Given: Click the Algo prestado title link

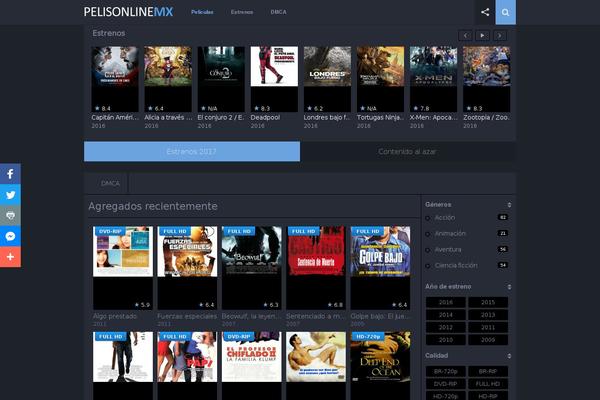Looking at the screenshot, I should click(x=115, y=316).
